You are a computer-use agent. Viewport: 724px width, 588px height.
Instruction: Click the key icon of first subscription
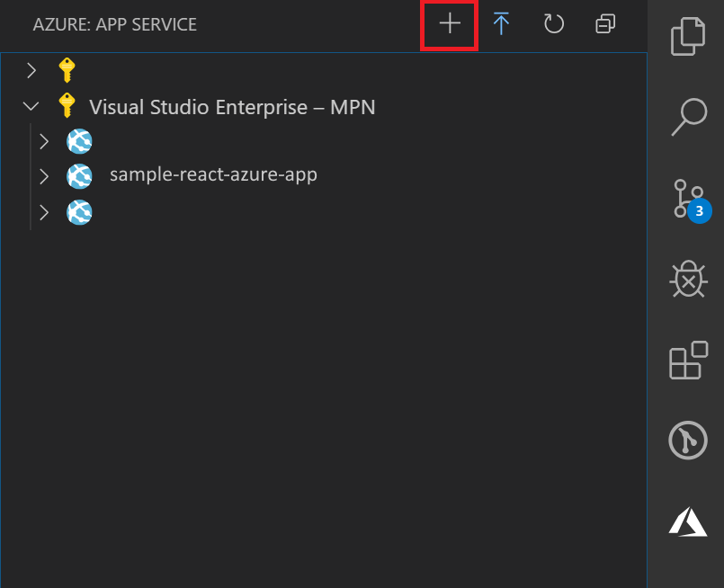(x=66, y=70)
